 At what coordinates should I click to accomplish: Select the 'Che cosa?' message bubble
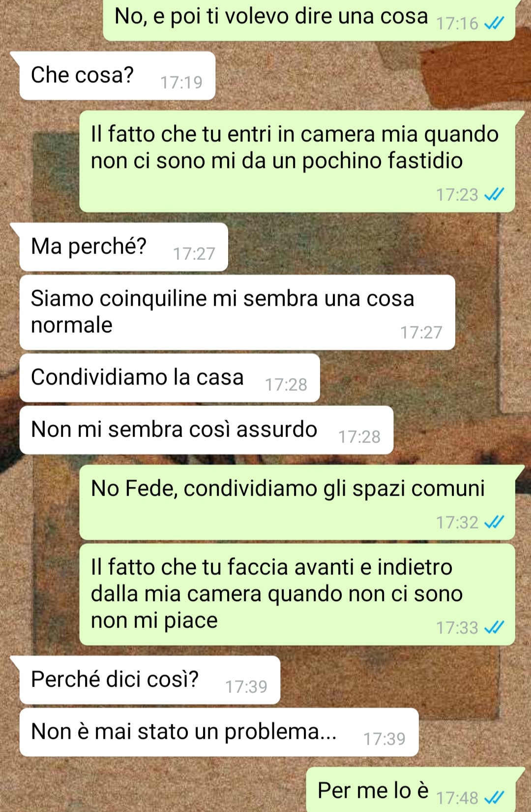[x=118, y=76]
